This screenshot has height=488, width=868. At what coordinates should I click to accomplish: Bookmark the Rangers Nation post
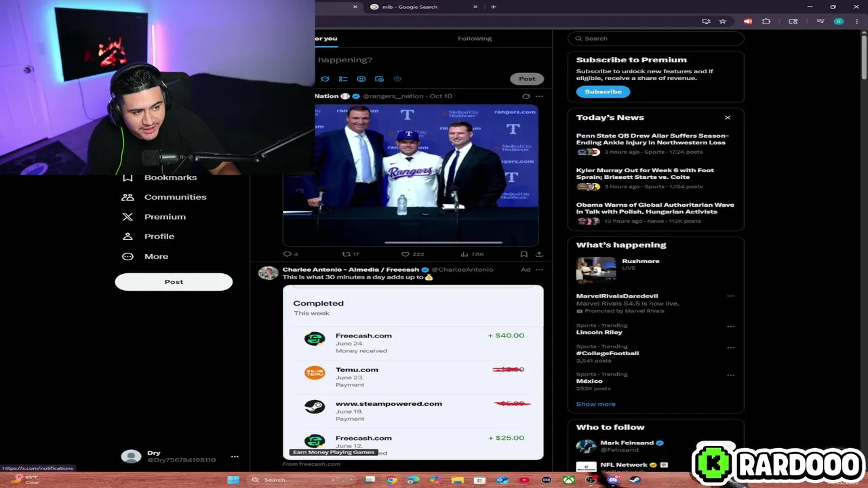524,254
